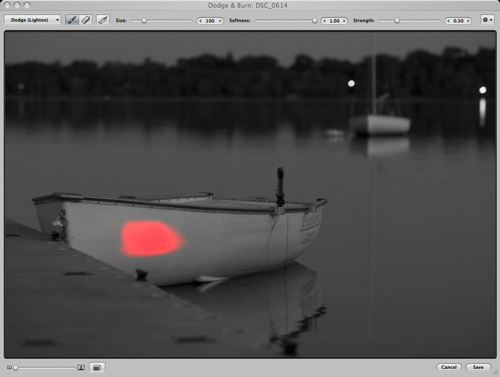Click the Size value field showing 100
The image size is (500, 377).
(x=210, y=21)
